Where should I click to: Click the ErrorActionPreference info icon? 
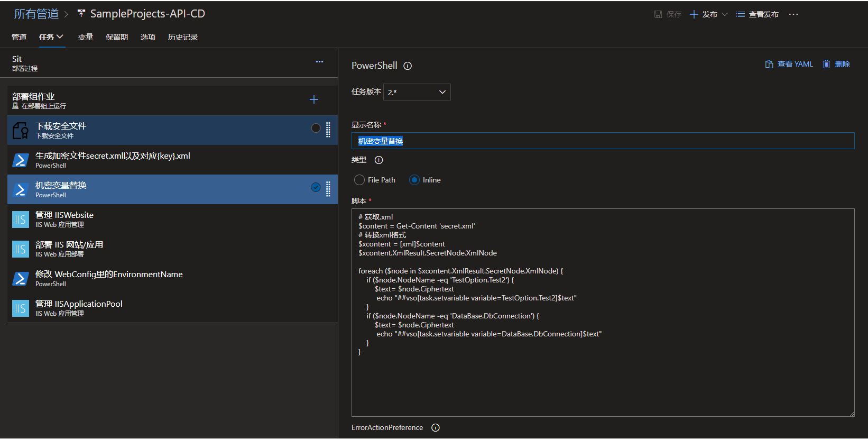coord(436,428)
